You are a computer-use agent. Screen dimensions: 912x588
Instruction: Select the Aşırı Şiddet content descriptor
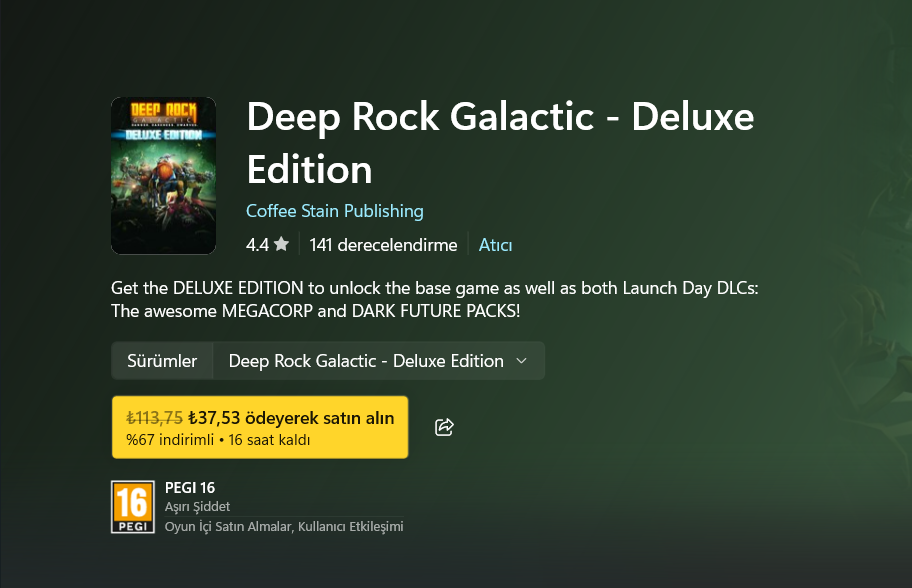pyautogui.click(x=197, y=507)
